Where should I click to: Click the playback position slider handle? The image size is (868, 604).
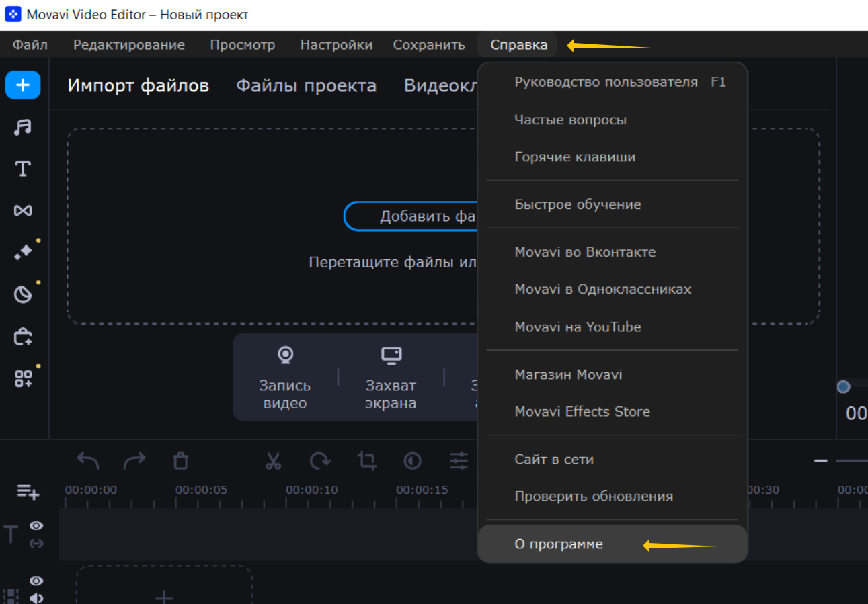point(843,387)
